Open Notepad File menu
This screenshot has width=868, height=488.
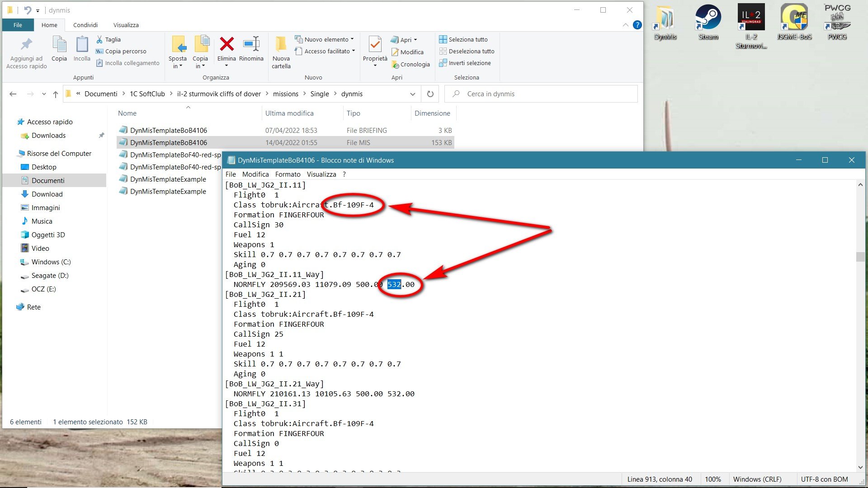[x=231, y=174]
